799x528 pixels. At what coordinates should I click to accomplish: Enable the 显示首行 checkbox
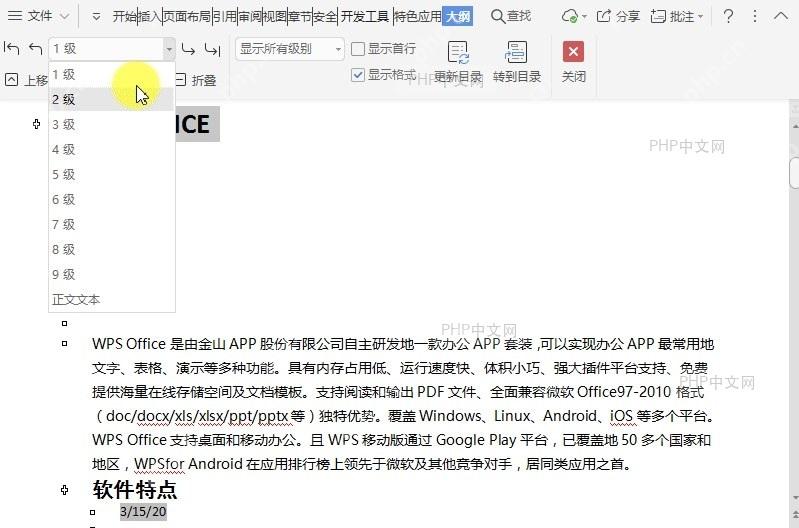point(358,49)
